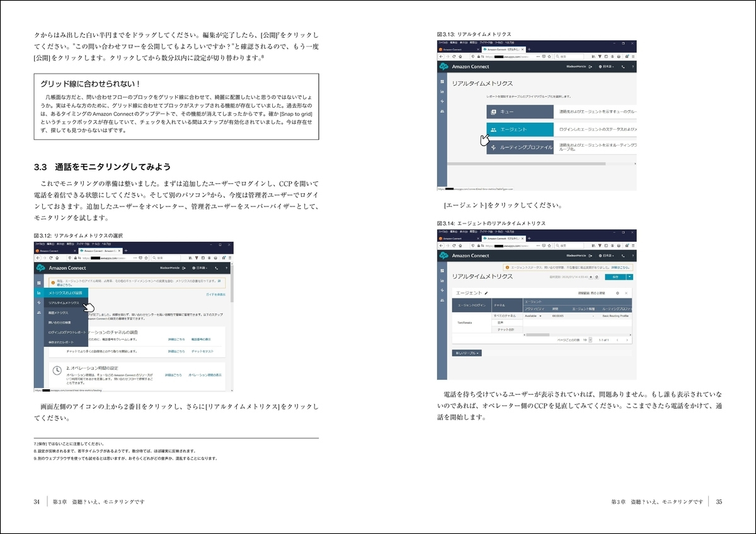756x534 pixels.
Task: Open the rows-per-page 10 dropdown in figure 3.14
Action: coord(590,339)
